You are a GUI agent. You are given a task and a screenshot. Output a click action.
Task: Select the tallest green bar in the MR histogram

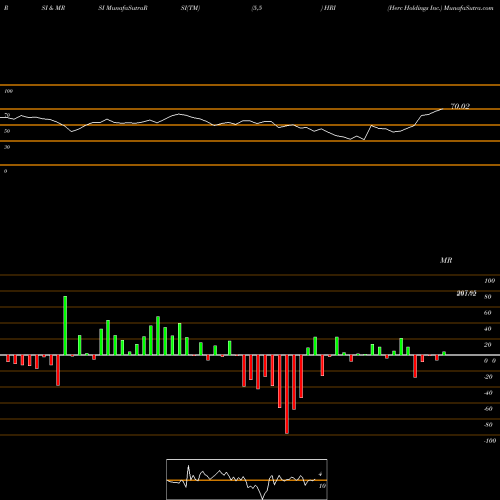click(65, 325)
